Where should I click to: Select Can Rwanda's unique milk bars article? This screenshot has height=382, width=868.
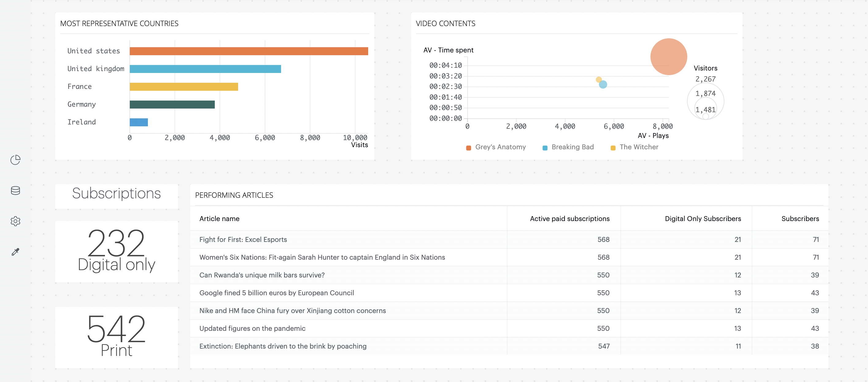(262, 275)
